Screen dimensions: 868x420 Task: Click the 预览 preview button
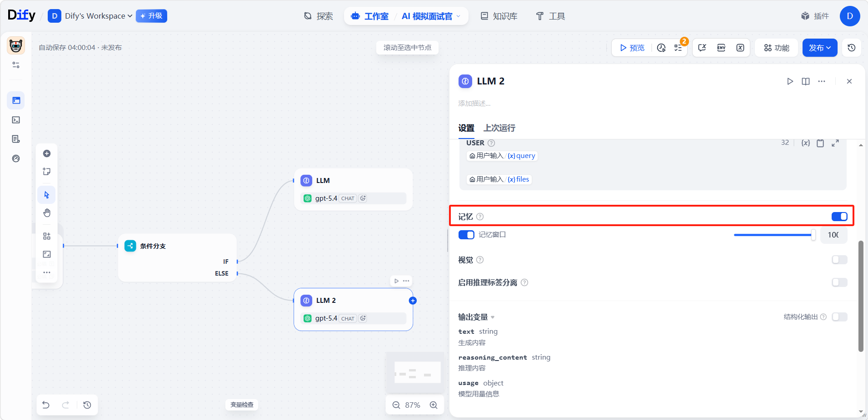tap(632, 48)
